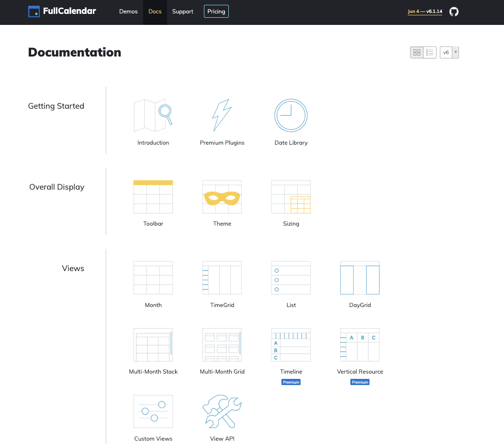Click the View API label link
Viewport: 504px width, 444px height.
[222, 439]
